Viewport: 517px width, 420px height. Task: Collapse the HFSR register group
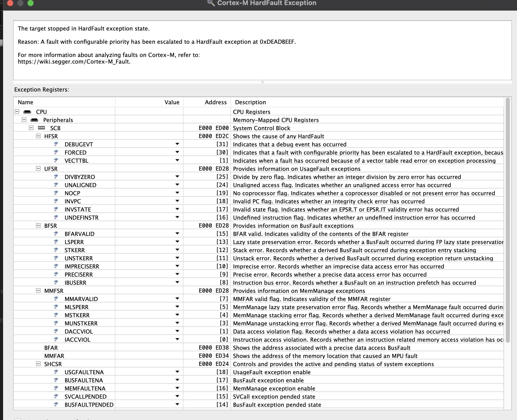[x=38, y=136]
